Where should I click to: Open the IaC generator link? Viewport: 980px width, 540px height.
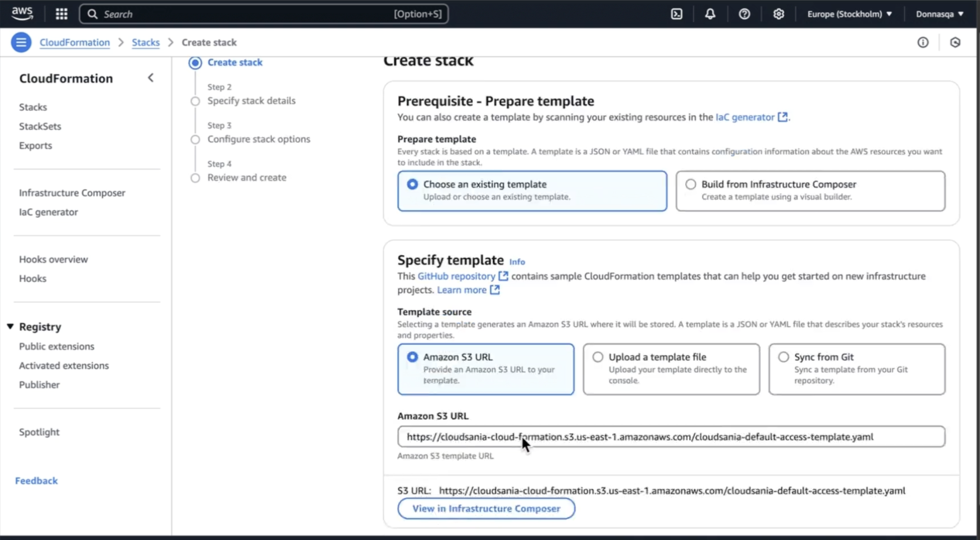point(745,117)
